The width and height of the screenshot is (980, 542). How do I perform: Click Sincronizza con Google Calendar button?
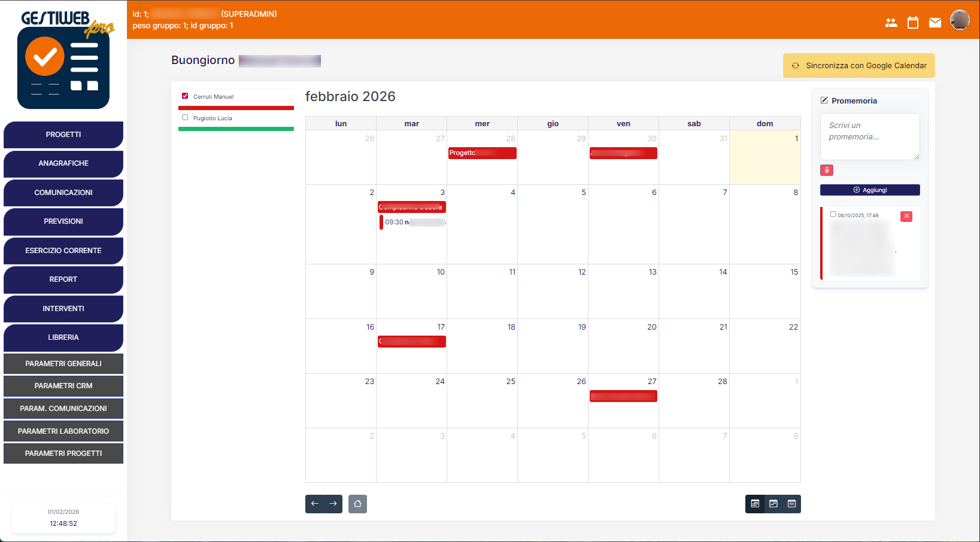(x=858, y=66)
